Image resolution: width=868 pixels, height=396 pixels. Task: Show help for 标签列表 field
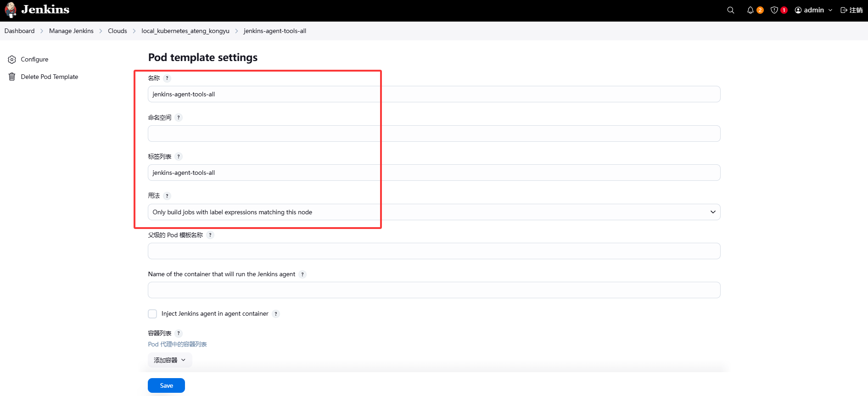[179, 157]
